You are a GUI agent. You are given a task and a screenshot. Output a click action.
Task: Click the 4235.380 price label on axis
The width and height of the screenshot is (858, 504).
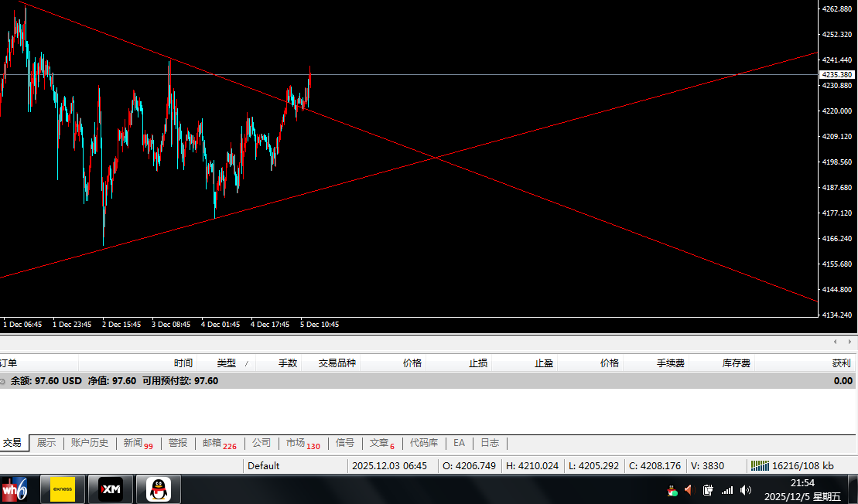click(x=837, y=75)
